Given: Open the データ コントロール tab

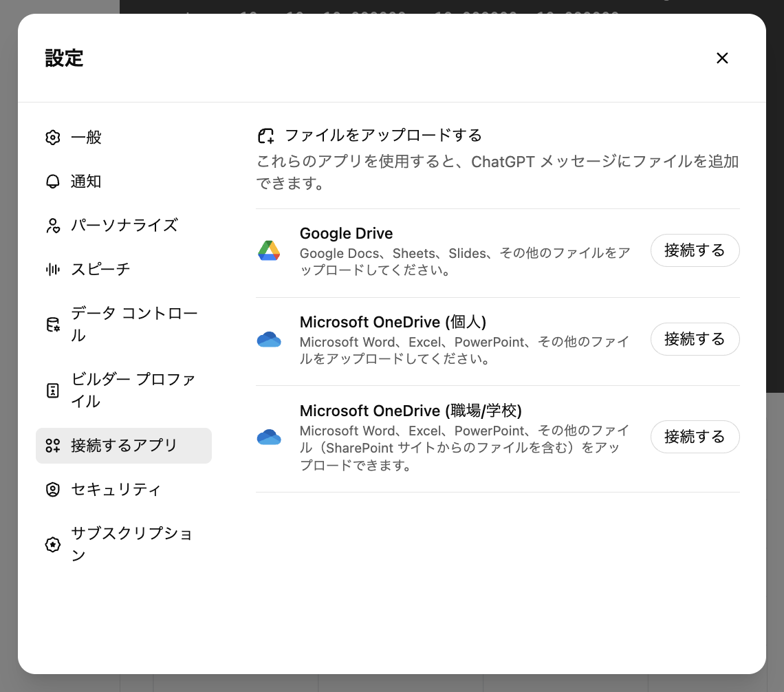Looking at the screenshot, I should (x=124, y=325).
